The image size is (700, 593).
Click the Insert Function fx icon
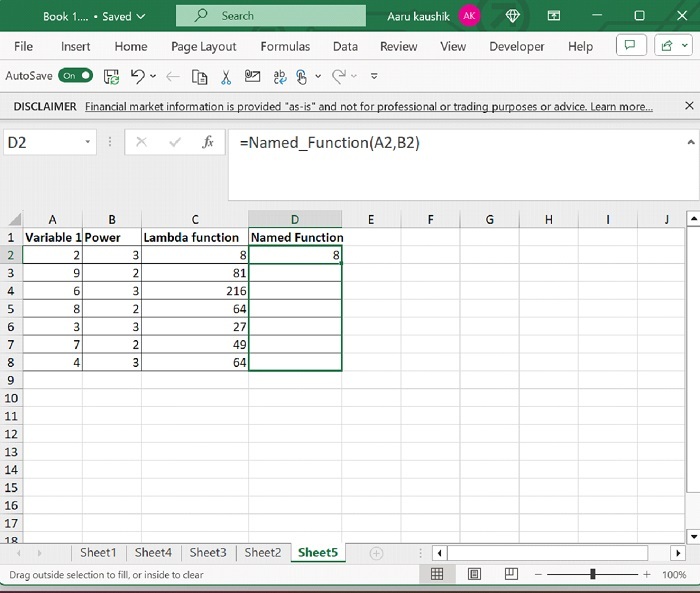point(208,143)
